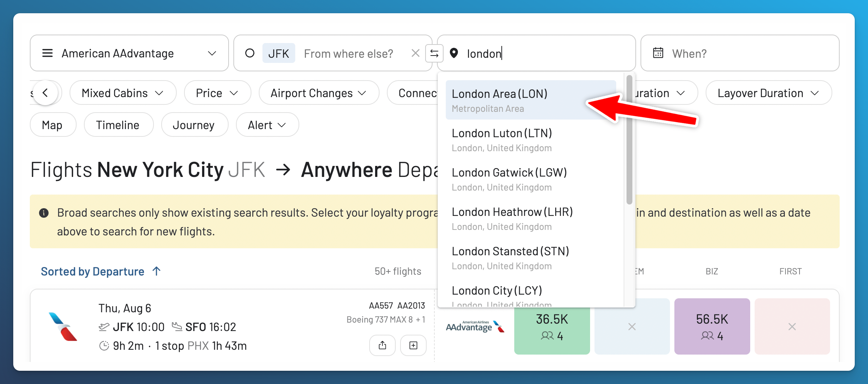The image size is (868, 384).
Task: Share the JFK to SFO flight
Action: 382,345
